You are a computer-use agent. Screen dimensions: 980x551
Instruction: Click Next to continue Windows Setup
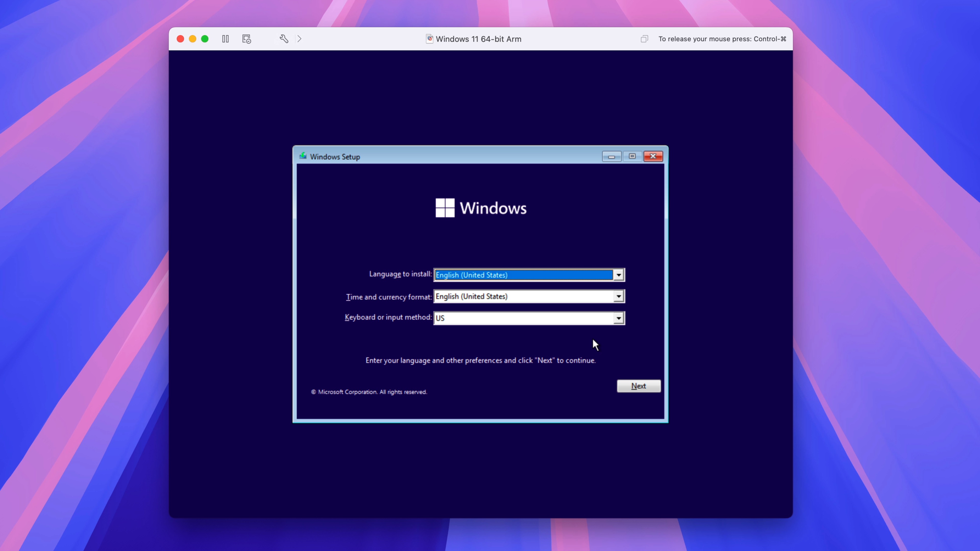pyautogui.click(x=638, y=385)
